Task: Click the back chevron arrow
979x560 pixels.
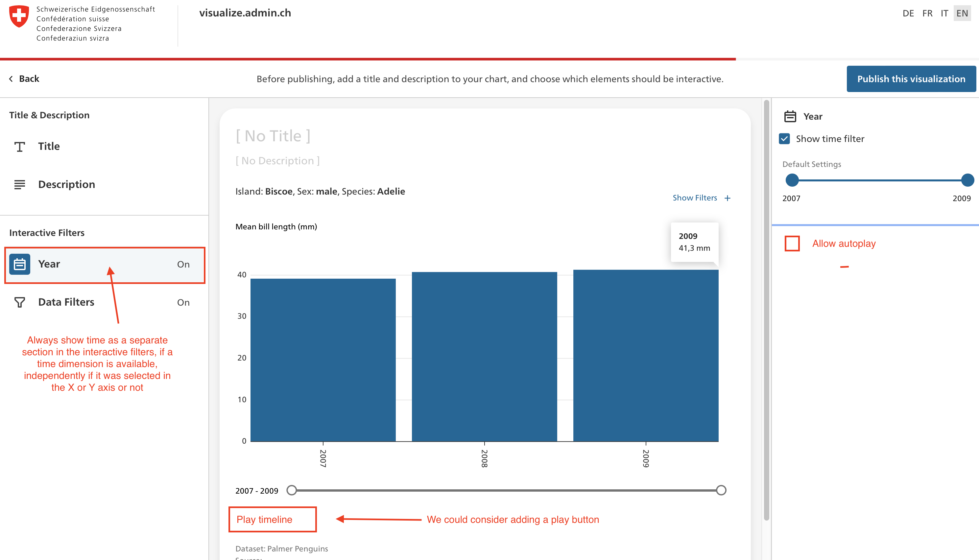Action: tap(11, 79)
